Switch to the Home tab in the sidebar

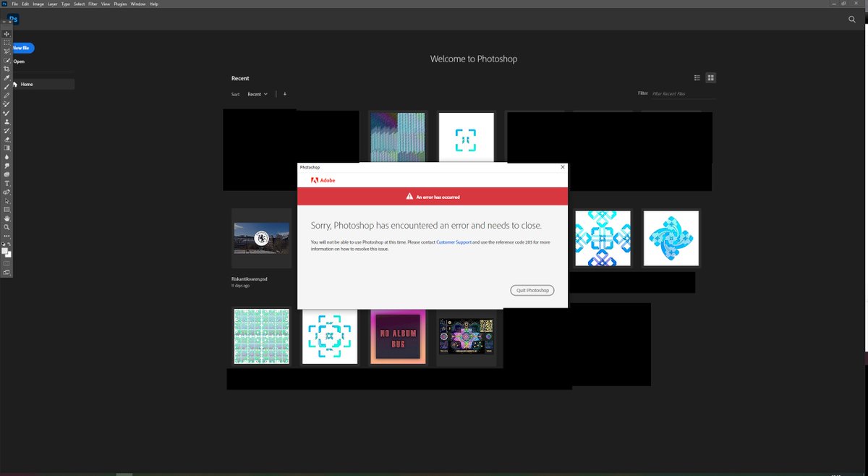27,84
